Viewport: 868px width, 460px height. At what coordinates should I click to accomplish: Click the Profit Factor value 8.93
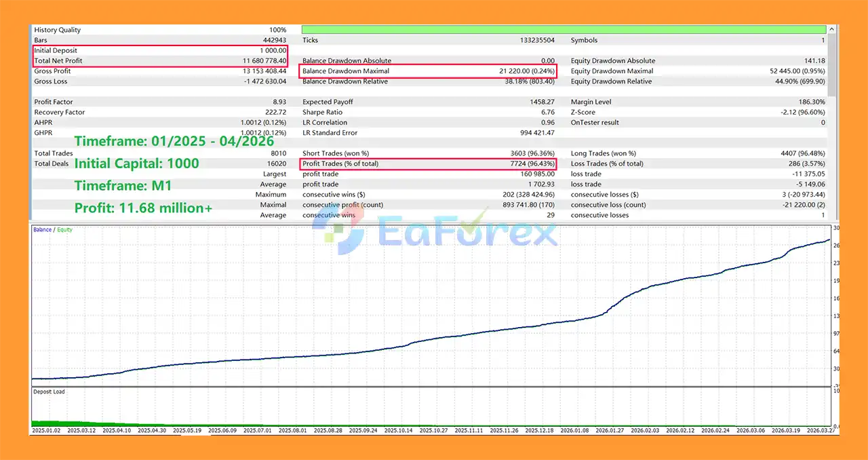pos(279,102)
